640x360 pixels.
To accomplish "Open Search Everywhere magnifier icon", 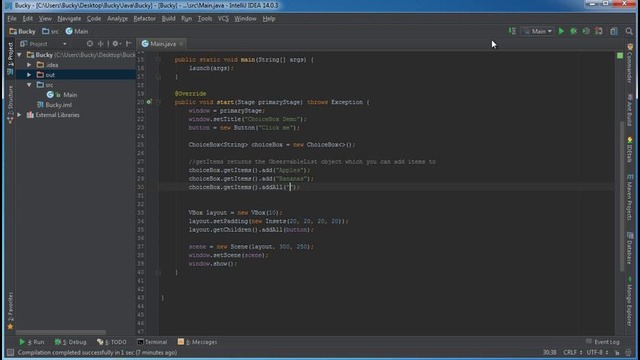I will click(x=629, y=31).
